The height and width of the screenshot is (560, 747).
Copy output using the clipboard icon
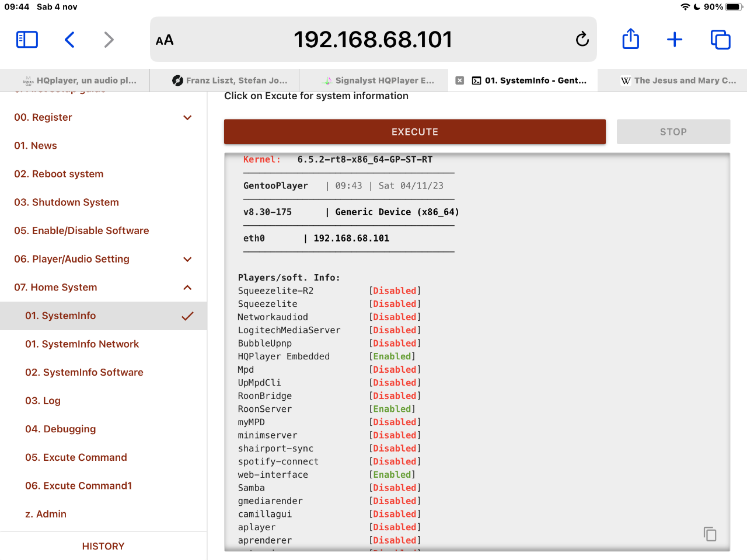[x=710, y=534]
